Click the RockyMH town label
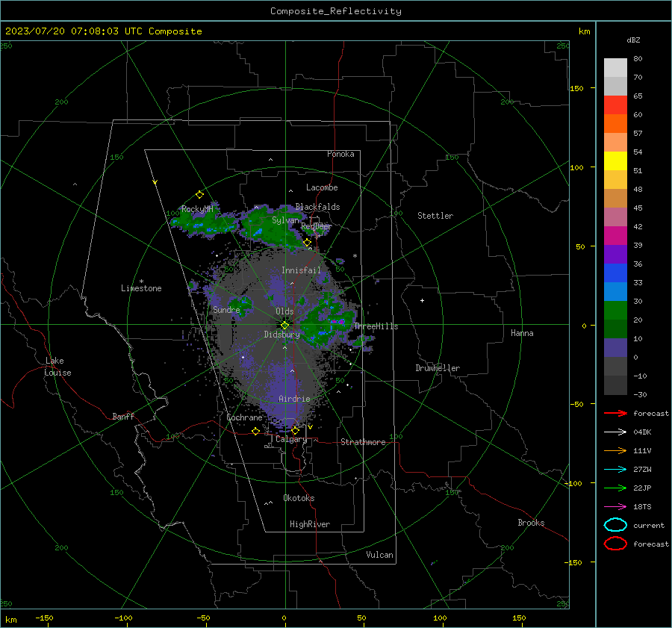This screenshot has height=628, width=672. [x=197, y=209]
